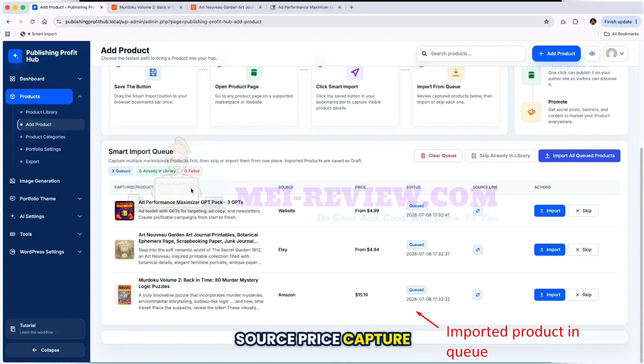Click the Smart Import cursor step icon
The image size is (644, 364).
click(355, 73)
